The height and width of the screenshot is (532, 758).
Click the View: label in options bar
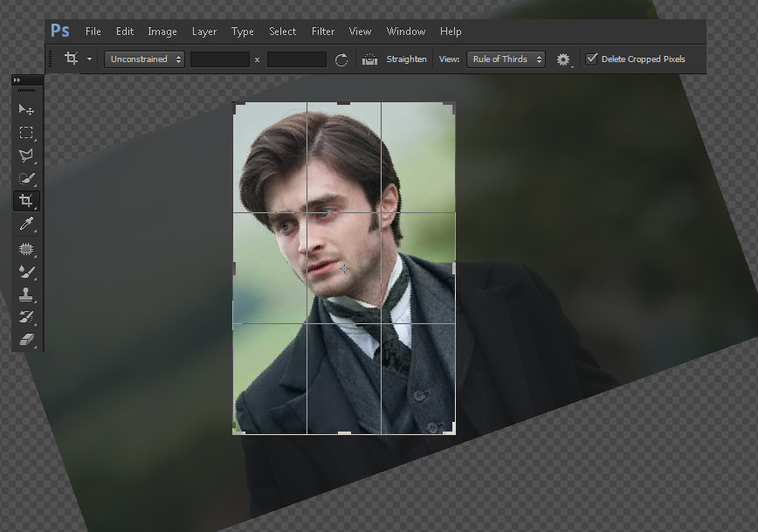449,59
